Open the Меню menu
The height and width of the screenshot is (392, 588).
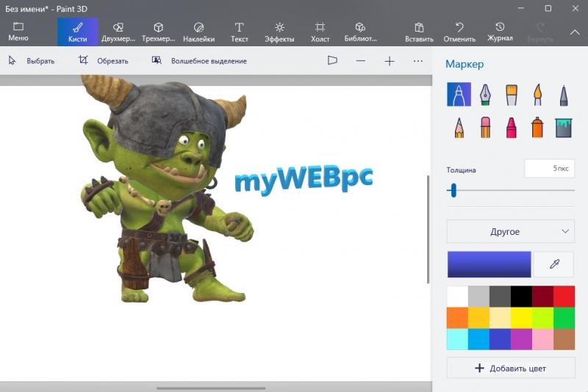(x=18, y=32)
